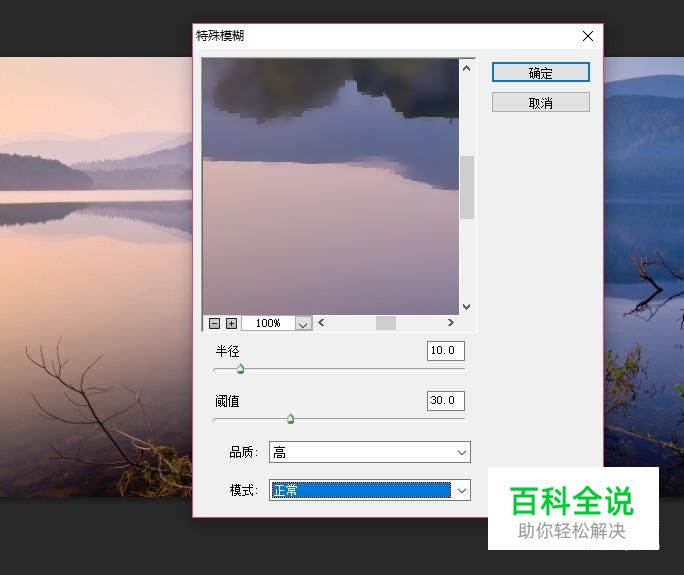Click the vertical preview scrollbar thumb
Viewport: 684px width, 575px height.
(467, 187)
